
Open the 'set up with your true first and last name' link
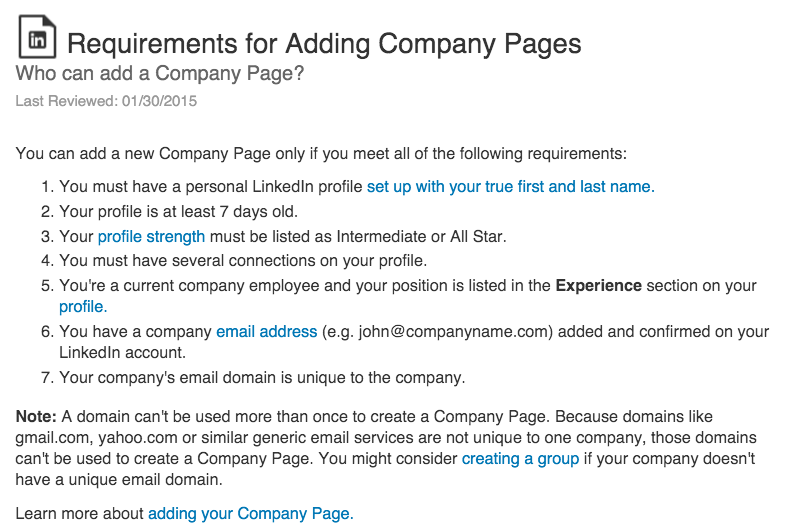click(510, 187)
